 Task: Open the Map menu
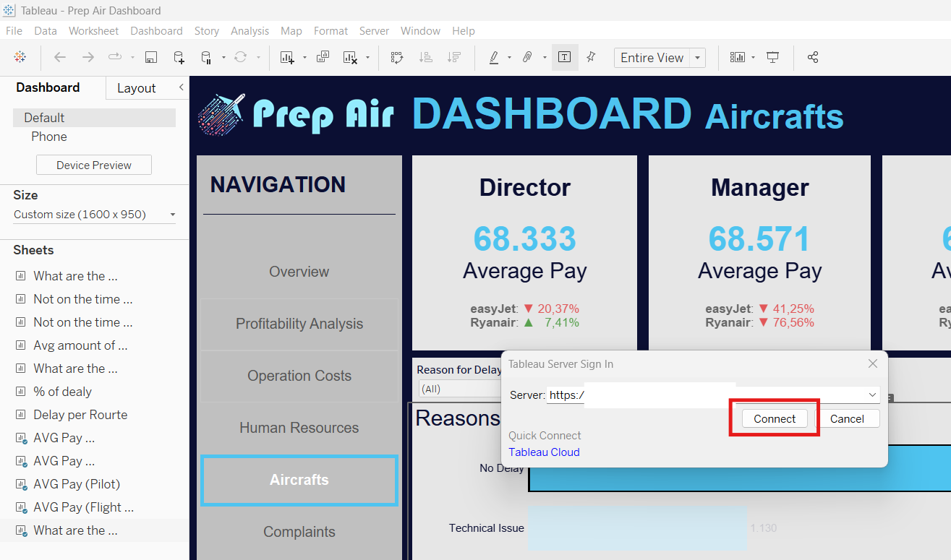pos(291,31)
